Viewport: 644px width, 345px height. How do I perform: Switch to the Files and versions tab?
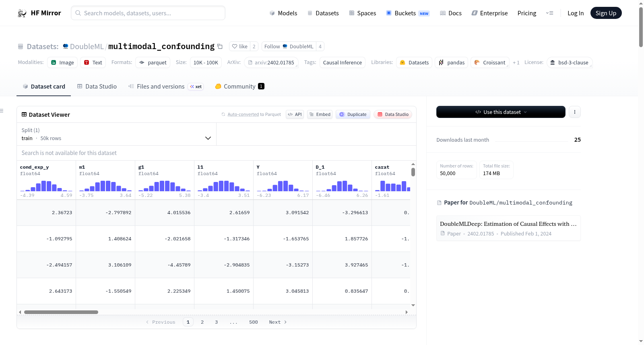(x=166, y=86)
